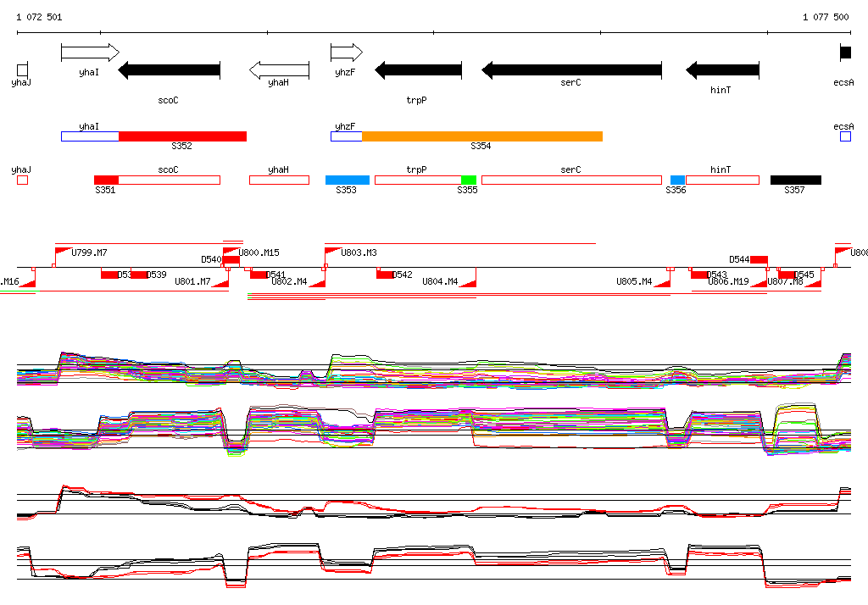Click the S352 label text
Viewport: 868px width, 605px height.
pos(181,146)
